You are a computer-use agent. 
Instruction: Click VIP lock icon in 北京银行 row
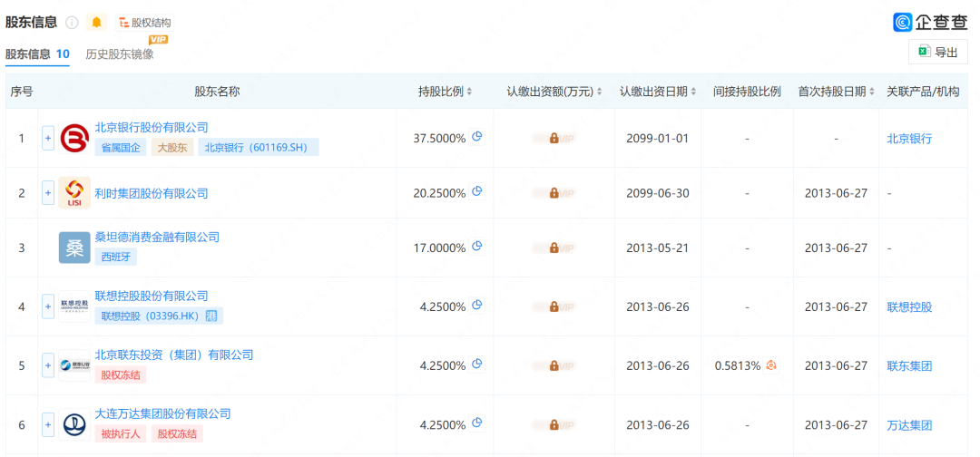(x=554, y=139)
